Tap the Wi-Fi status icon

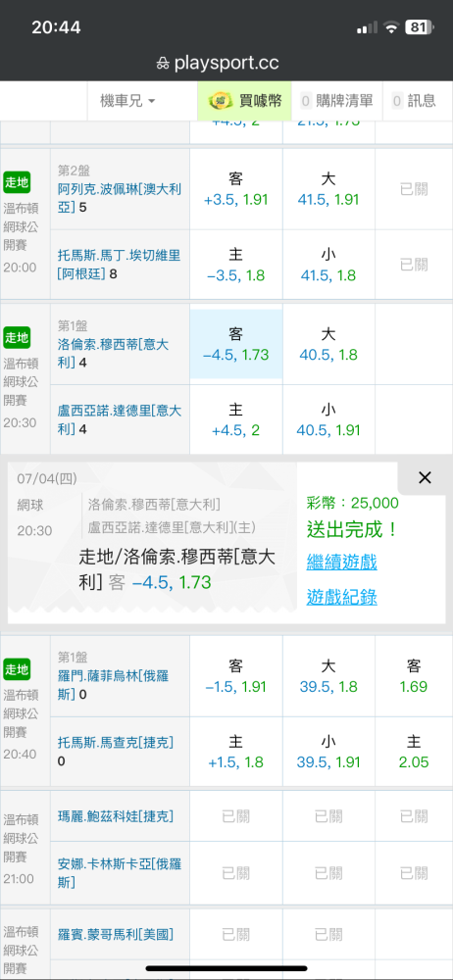click(391, 27)
